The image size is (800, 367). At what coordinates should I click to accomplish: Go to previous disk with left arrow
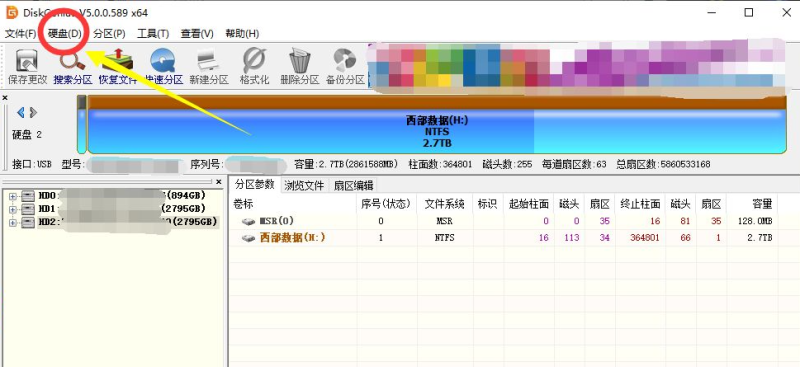point(21,112)
